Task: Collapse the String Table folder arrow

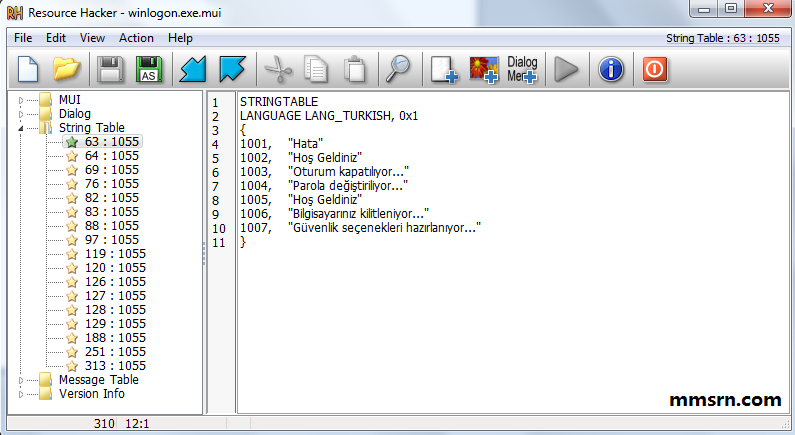Action: point(21,128)
